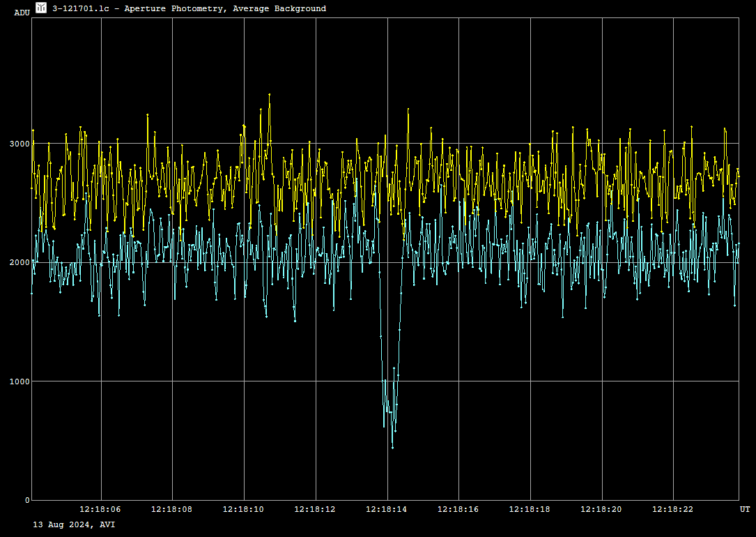756x537 pixels.
Task: Pick the '12:18:10' time label
Action: pyautogui.click(x=243, y=510)
